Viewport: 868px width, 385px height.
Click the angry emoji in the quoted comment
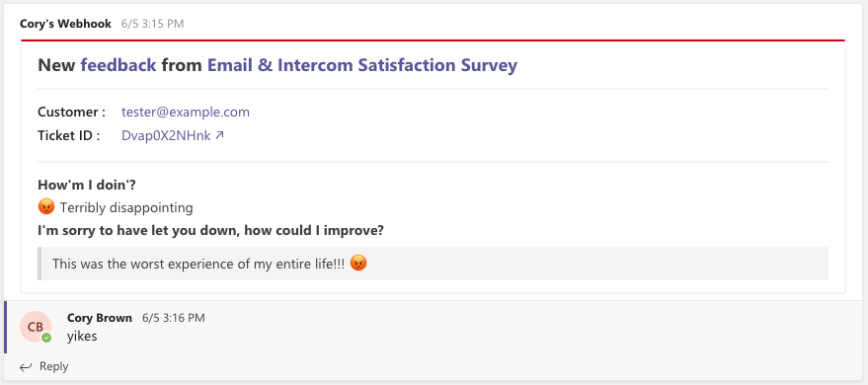[358, 264]
